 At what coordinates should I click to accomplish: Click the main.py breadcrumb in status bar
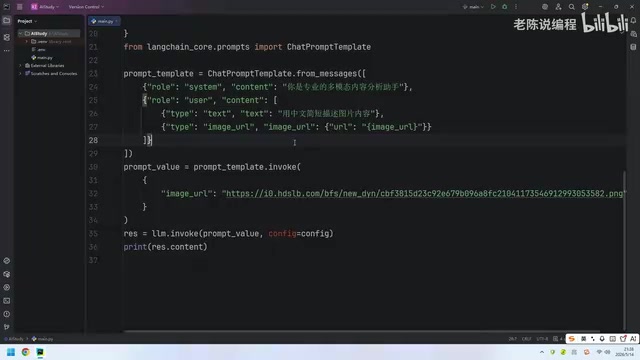point(42,339)
